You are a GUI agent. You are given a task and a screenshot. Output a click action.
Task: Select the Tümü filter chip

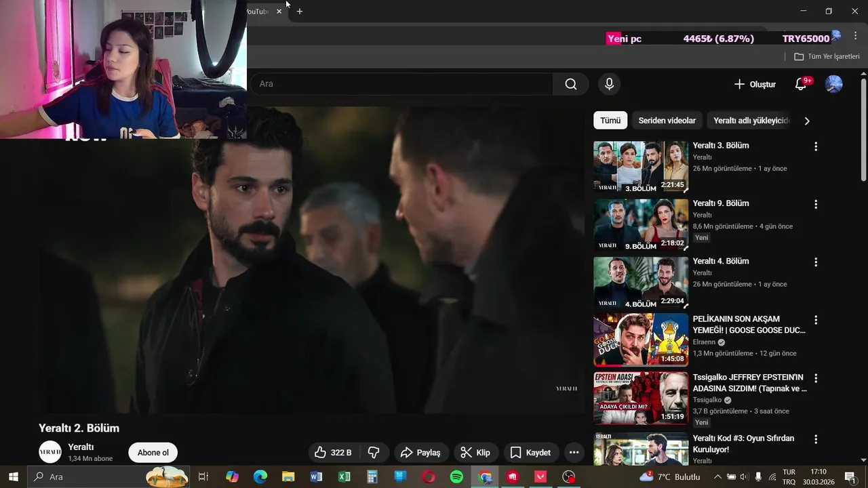[x=610, y=121]
